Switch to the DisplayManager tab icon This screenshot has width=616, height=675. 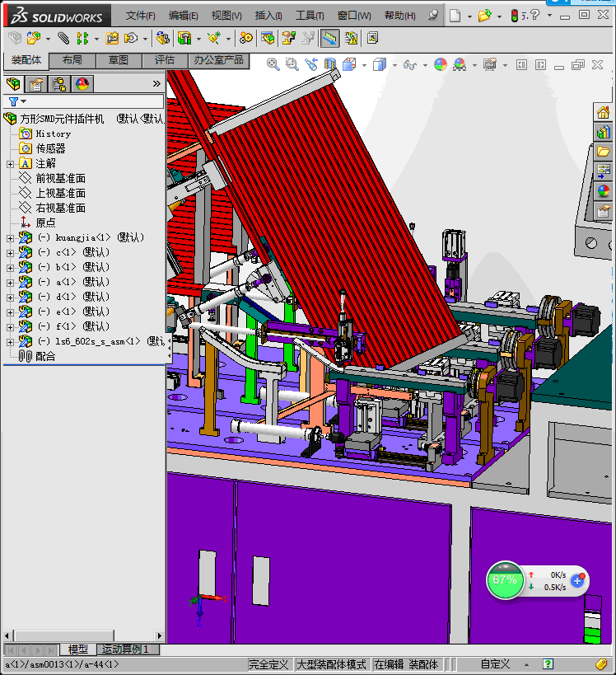point(82,84)
